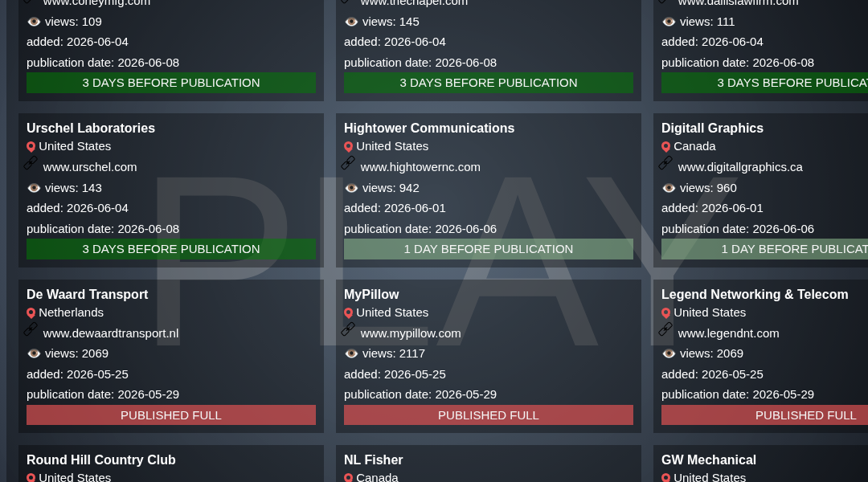Viewport: 868px width, 482px height.
Task: Select the MyPillow card title
Action: [371, 294]
